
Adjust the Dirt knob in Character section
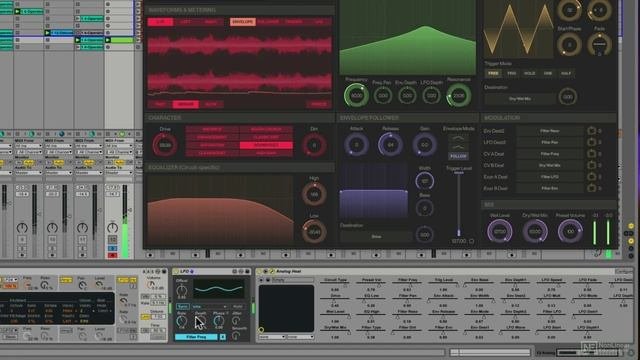[314, 145]
